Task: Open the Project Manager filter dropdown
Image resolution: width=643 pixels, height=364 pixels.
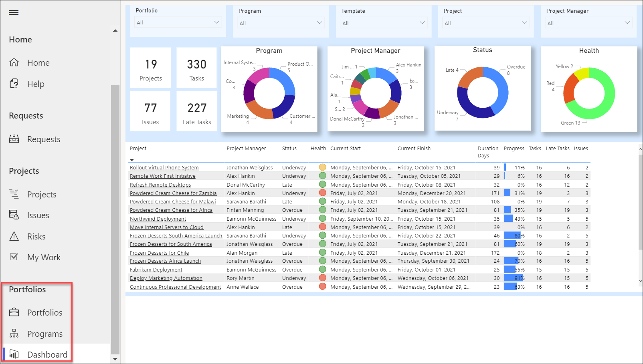Action: click(589, 23)
